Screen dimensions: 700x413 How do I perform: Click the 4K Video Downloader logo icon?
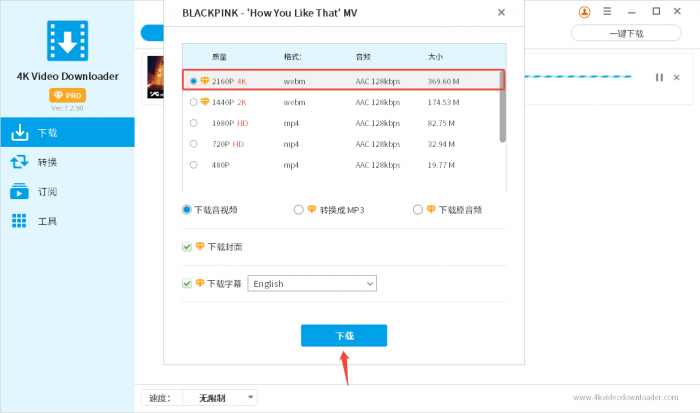(67, 40)
